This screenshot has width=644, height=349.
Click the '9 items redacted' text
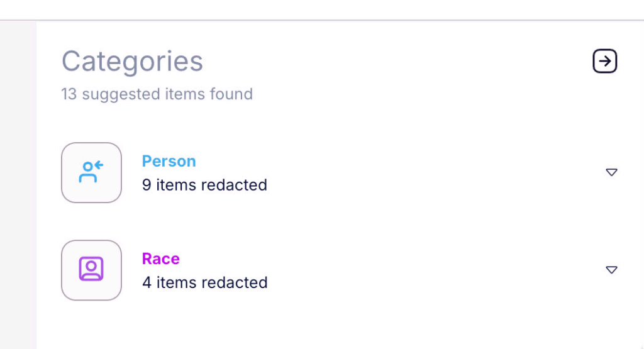click(204, 185)
